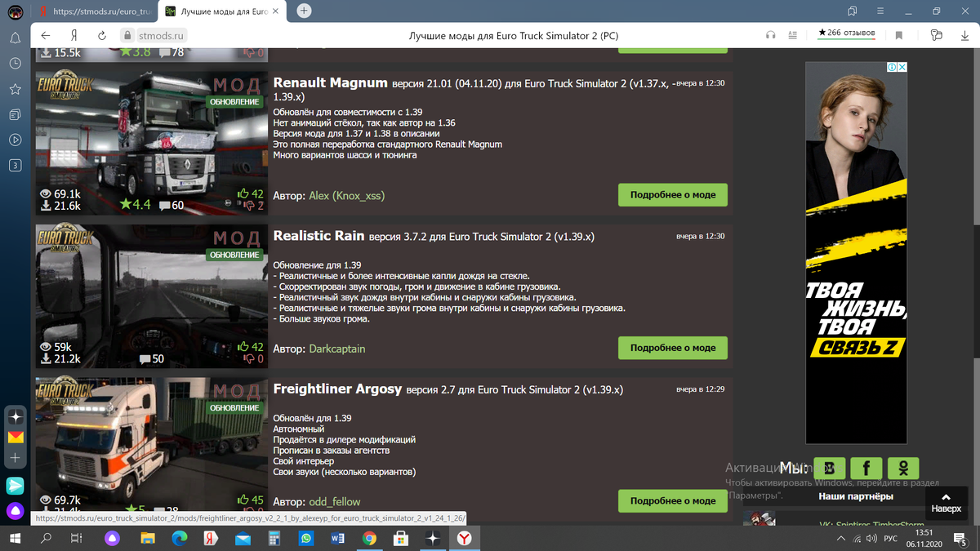Click Подробнее о моде for Realistic Rain
Image resolution: width=980 pixels, height=551 pixels.
point(673,348)
